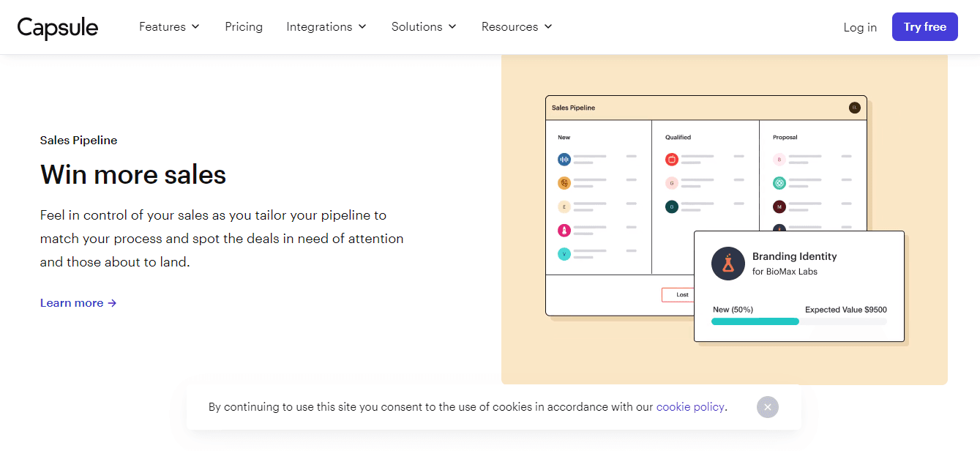Click the teal atom icon in the Proposal column

779,182
